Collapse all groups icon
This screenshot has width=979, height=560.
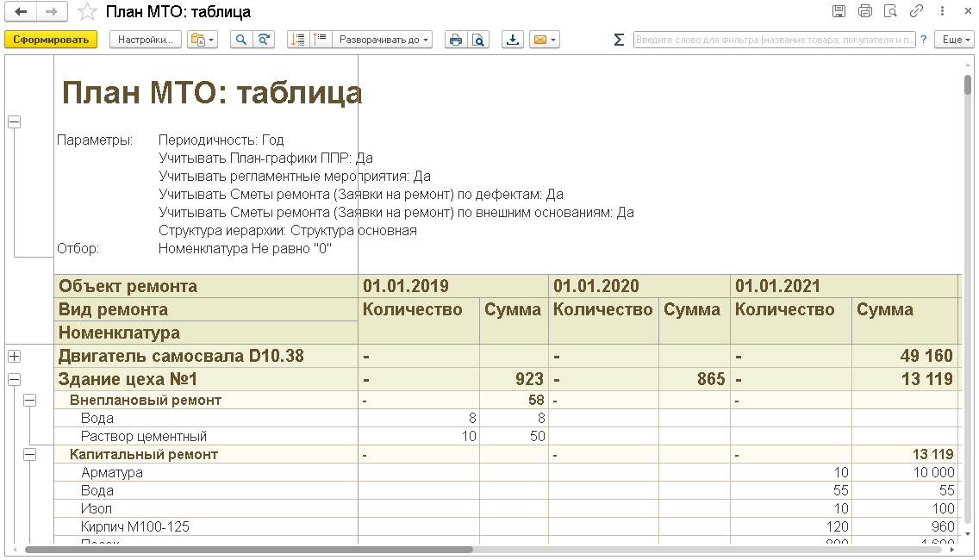tap(298, 40)
